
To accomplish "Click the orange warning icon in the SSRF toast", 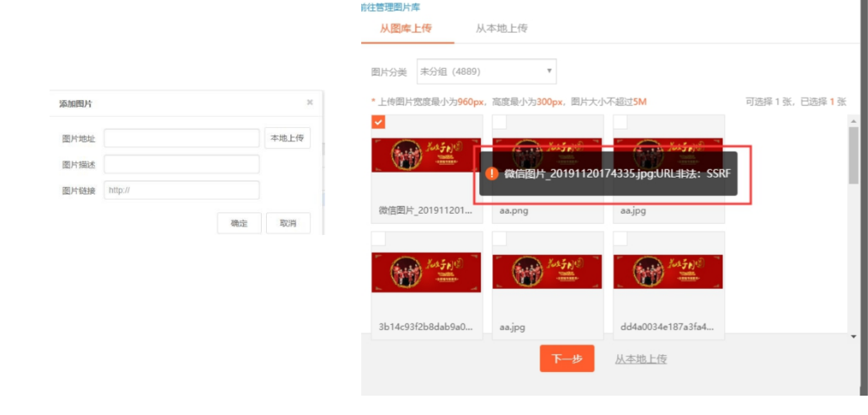I will click(492, 173).
